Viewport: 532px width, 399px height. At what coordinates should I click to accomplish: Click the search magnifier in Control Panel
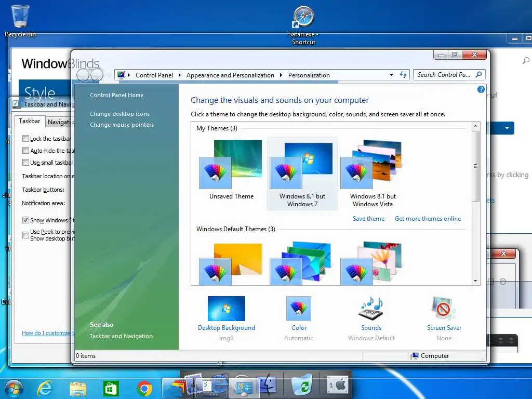(478, 75)
